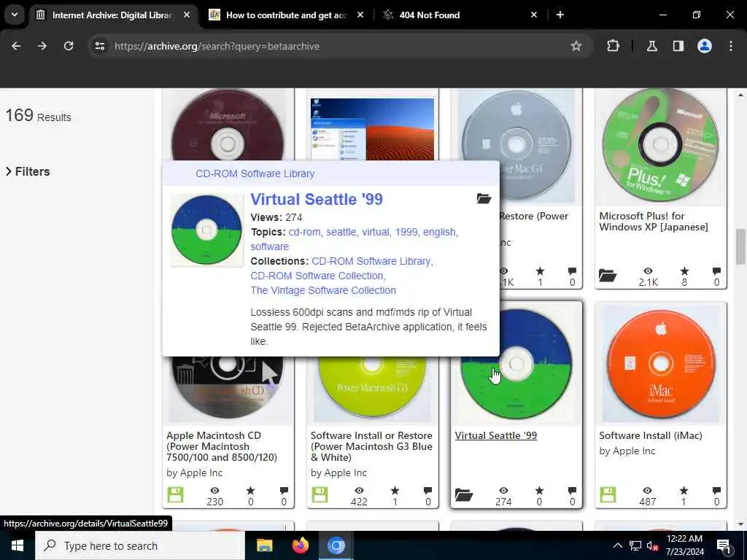747x560 pixels.
Task: Open the Windows Start menu
Action: [18, 545]
